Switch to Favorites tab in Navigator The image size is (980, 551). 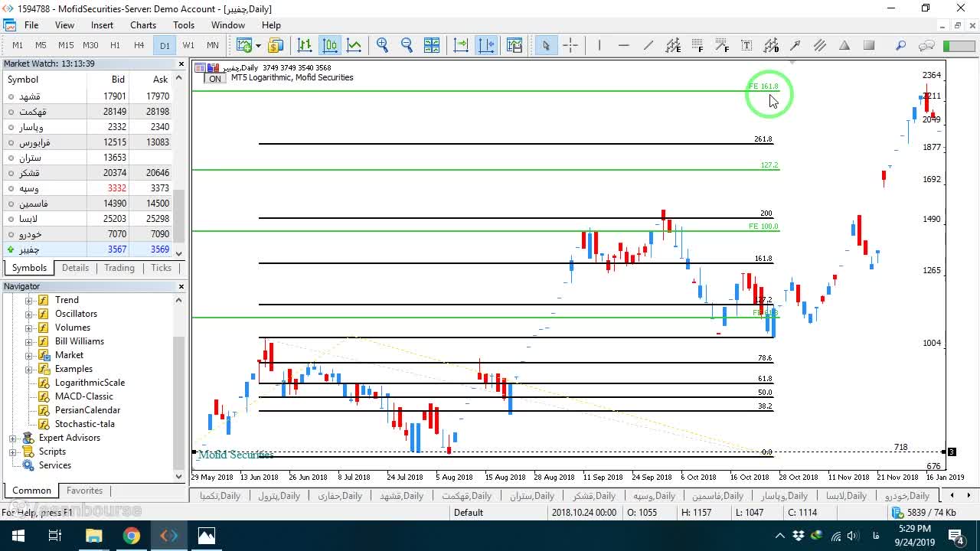84,491
